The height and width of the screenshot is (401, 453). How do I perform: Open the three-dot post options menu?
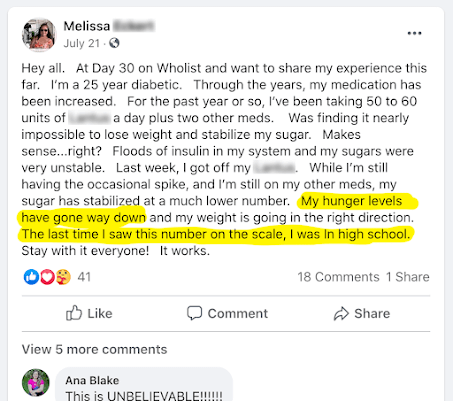pyautogui.click(x=414, y=33)
